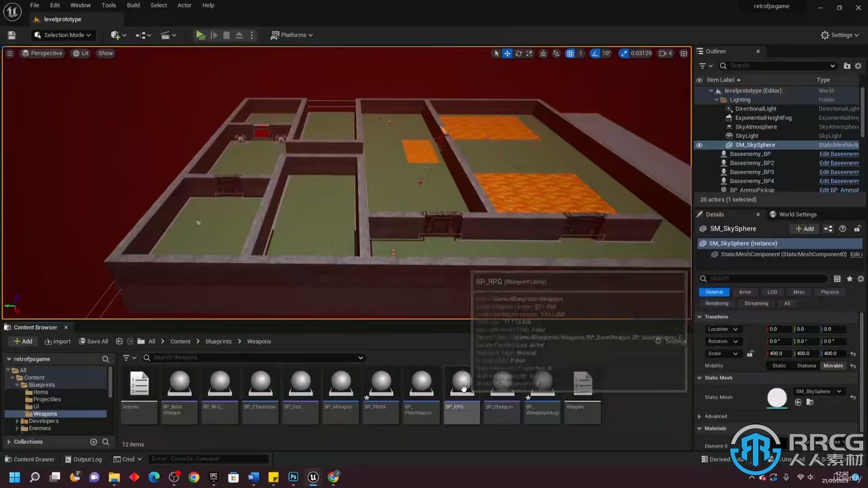Select DirectionalLight in the Outliner

[x=755, y=108]
